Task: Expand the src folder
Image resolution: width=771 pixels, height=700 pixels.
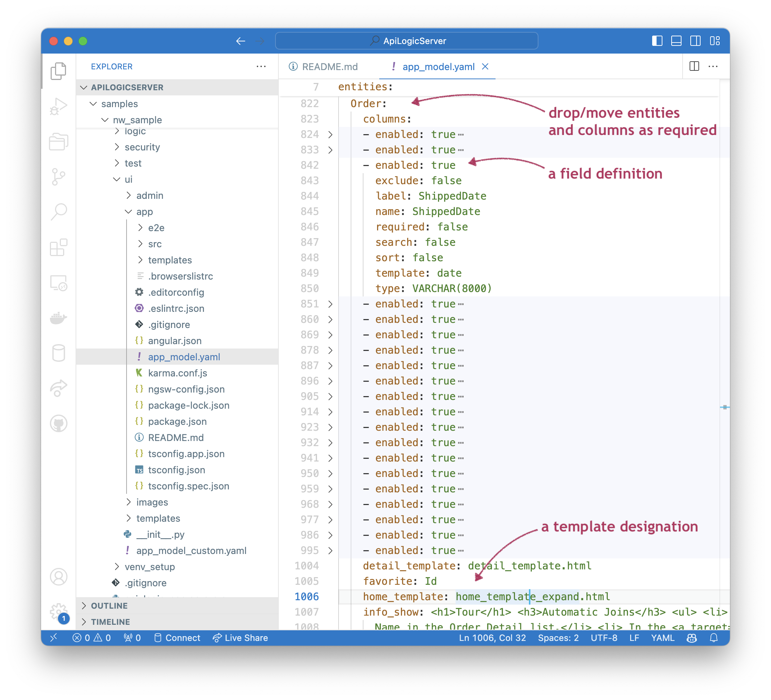Action: click(177, 244)
